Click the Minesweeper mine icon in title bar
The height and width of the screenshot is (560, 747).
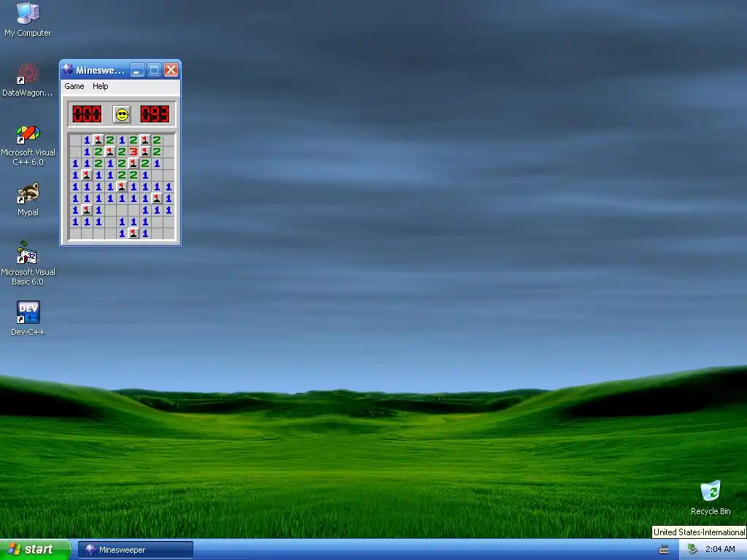pos(68,69)
